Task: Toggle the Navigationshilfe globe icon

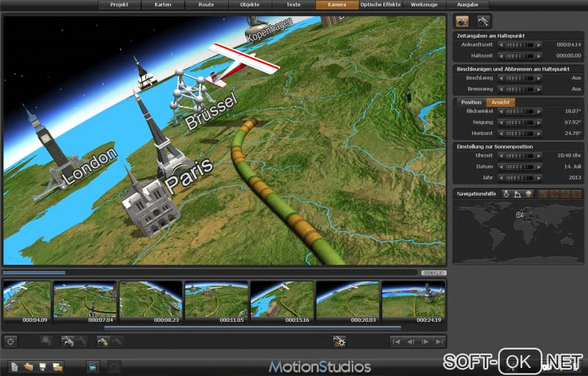Action: point(529,194)
